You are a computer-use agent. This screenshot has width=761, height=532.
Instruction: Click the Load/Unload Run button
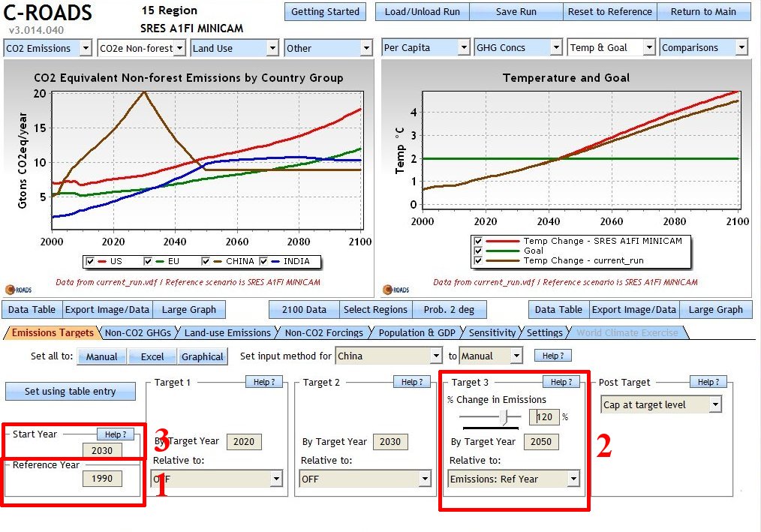pyautogui.click(x=423, y=12)
